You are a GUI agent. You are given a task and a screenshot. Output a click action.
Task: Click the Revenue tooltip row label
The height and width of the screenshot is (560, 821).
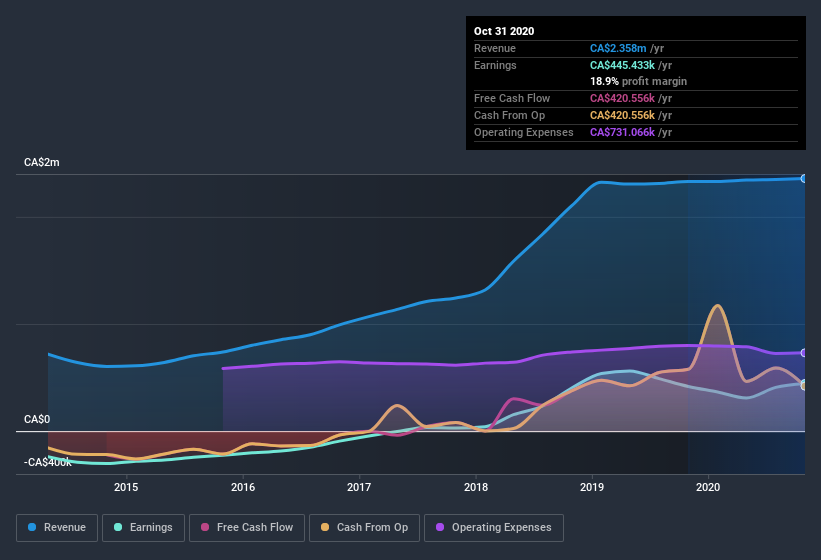495,48
